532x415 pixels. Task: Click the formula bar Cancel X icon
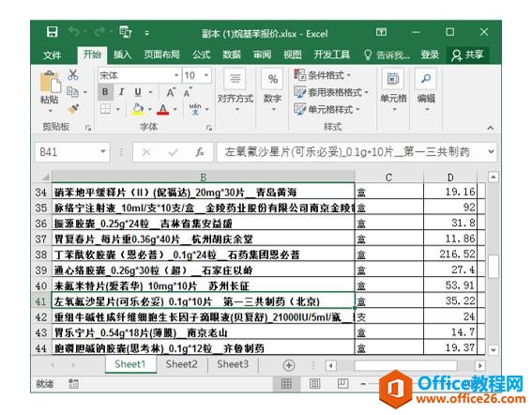coord(146,152)
